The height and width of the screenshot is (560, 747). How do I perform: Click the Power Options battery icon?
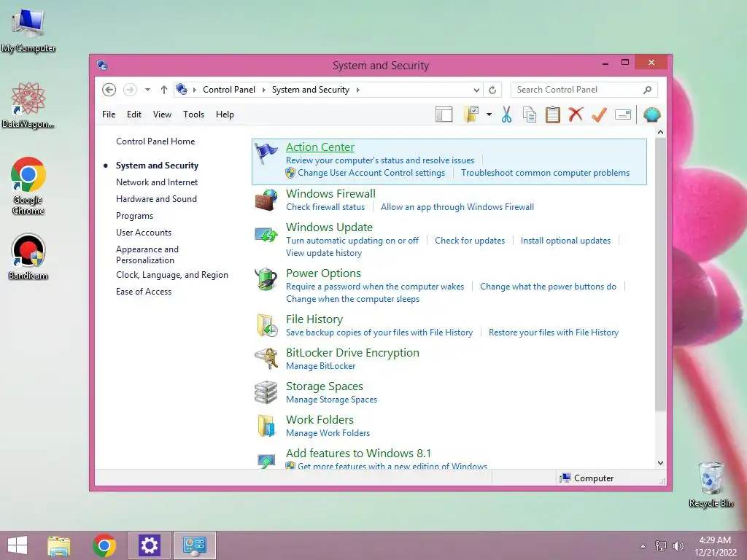pos(266,279)
